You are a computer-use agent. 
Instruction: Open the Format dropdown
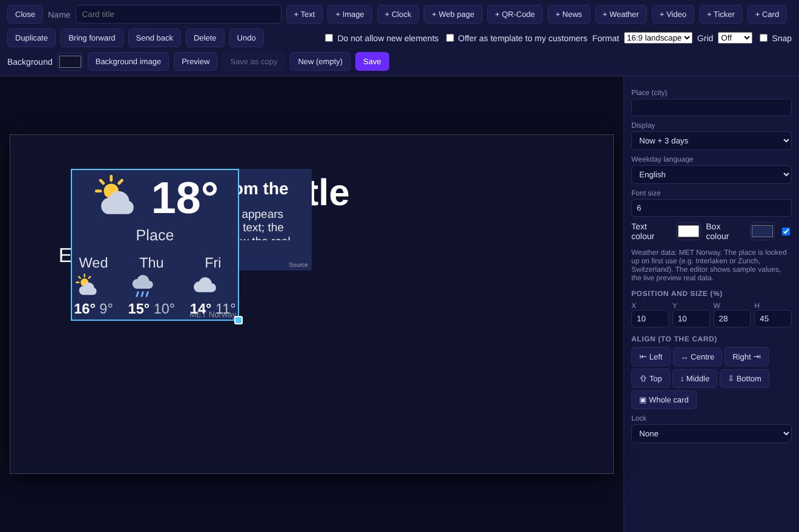(658, 38)
